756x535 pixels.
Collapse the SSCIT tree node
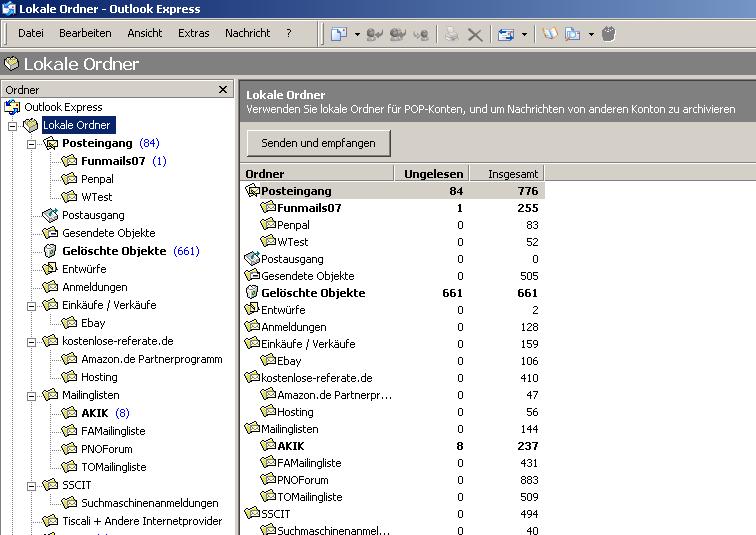tap(31, 486)
